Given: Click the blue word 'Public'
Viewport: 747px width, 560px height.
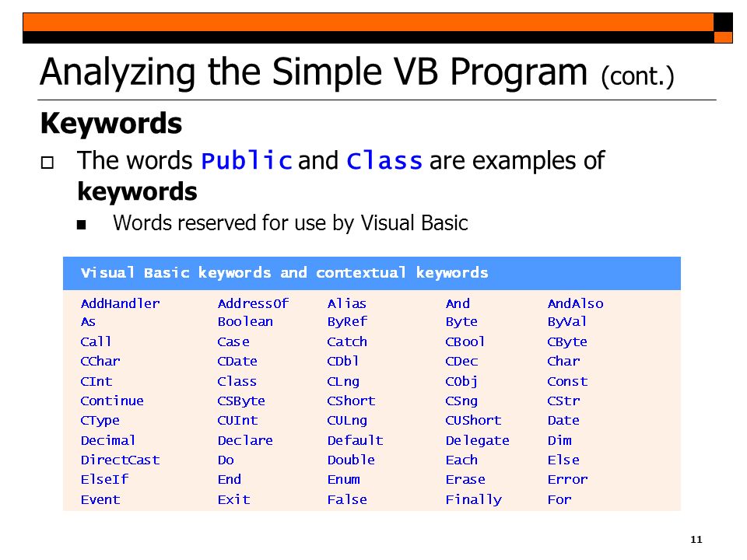Looking at the screenshot, I should tap(247, 160).
